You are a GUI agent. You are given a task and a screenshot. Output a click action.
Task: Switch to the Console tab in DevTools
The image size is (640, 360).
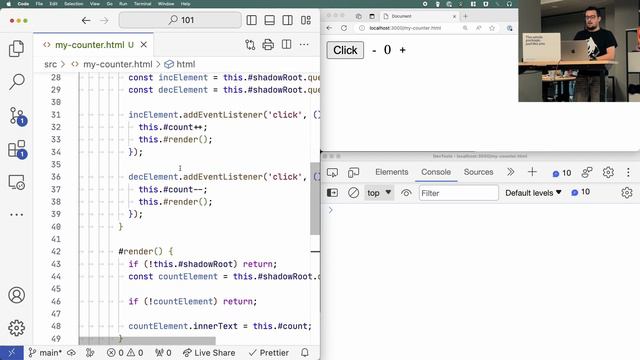pyautogui.click(x=436, y=172)
